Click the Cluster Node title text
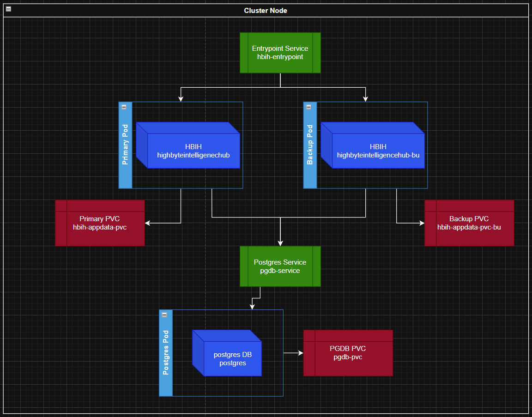532x417 pixels. [x=266, y=11]
